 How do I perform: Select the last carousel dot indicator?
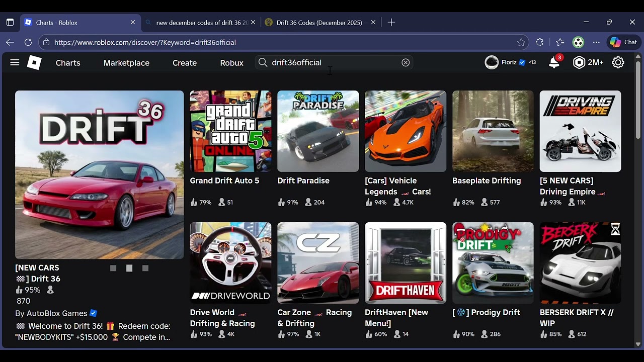(145, 268)
